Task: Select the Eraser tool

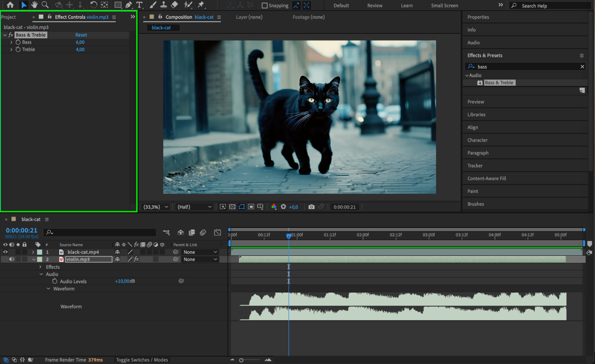Action: [x=174, y=5]
